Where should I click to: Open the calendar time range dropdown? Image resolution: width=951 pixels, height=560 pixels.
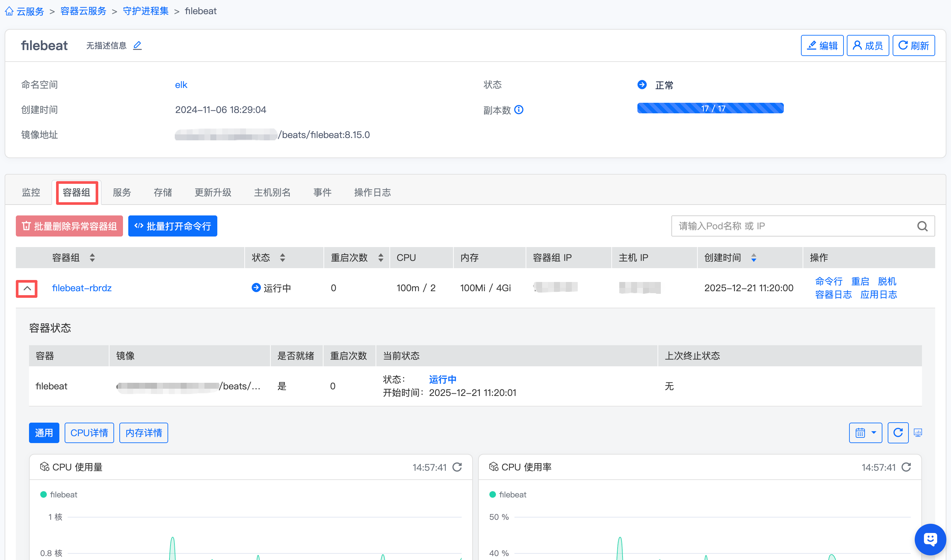865,433
